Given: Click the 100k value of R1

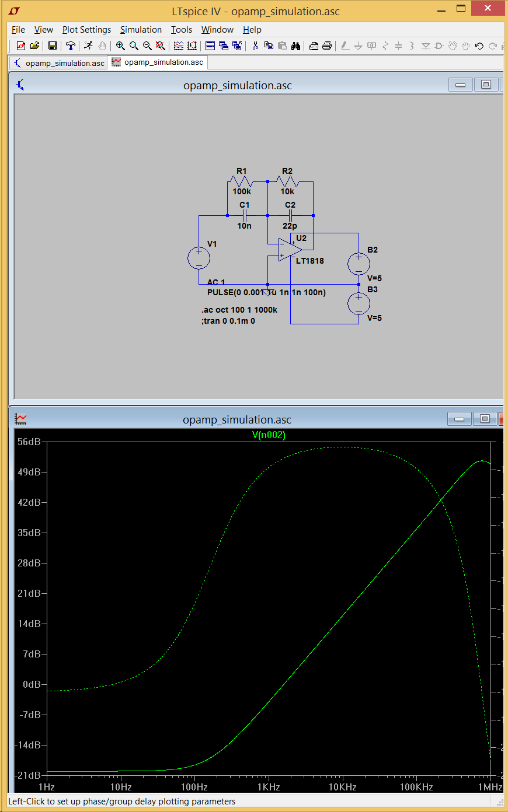Looking at the screenshot, I should 242,191.
